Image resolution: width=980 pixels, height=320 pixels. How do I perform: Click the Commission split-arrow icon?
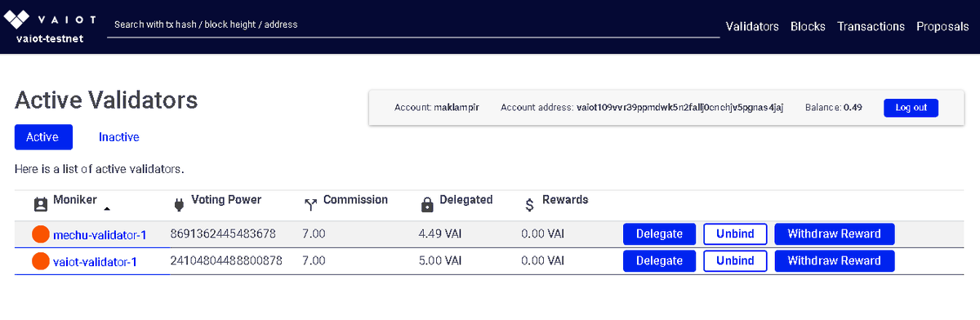[x=310, y=204]
